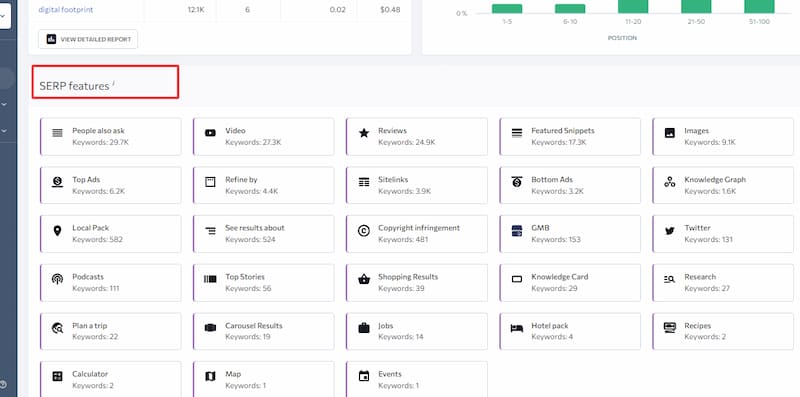Click the Hotel pack bed icon
This screenshot has height=397, width=800.
(517, 328)
